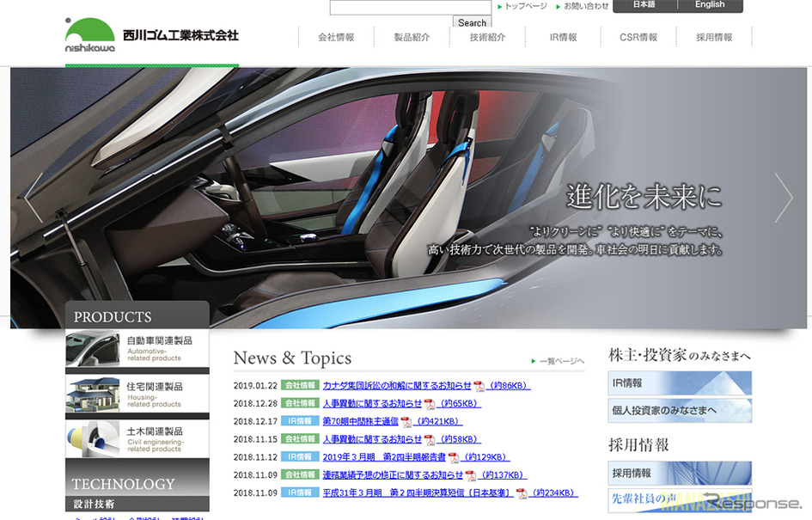The image size is (812, 520).
Task: Click the 個人投資家のみなさまへ banner
Action: coord(680,410)
